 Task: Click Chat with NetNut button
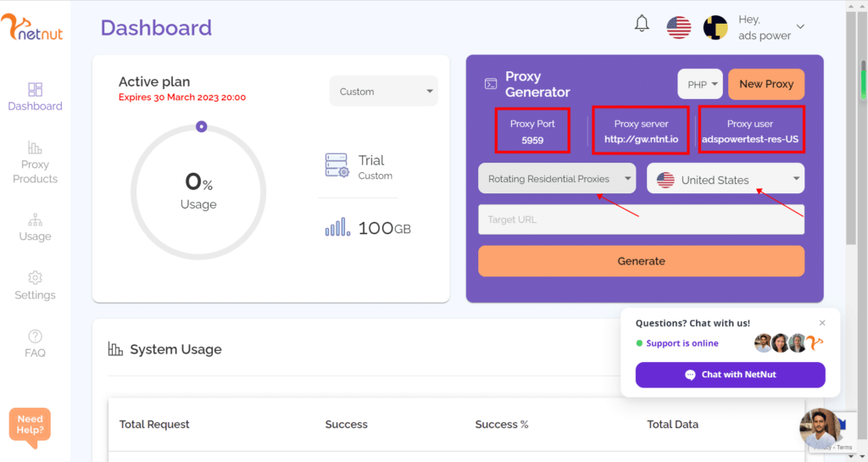[x=730, y=375]
